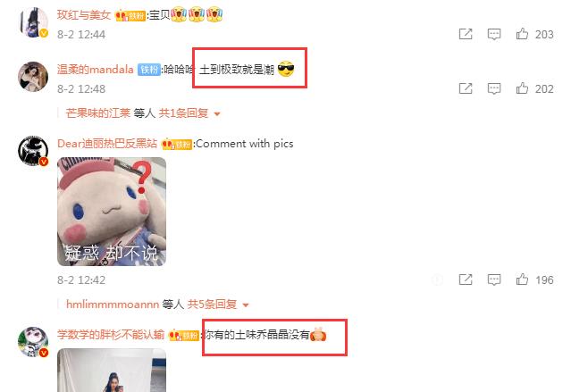Open the 共5条回复 replies link
Viewport: 571px width, 392px height.
pyautogui.click(x=212, y=304)
